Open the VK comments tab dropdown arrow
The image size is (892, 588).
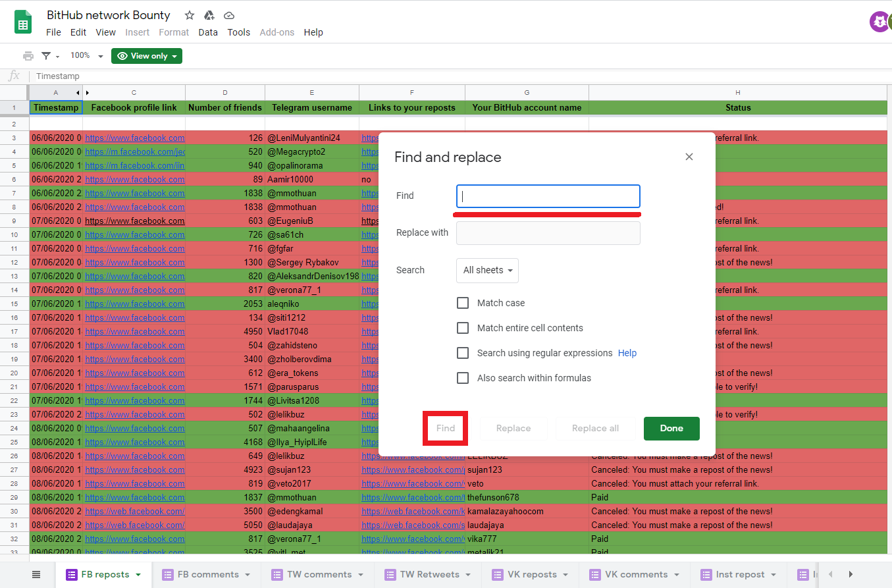(676, 575)
